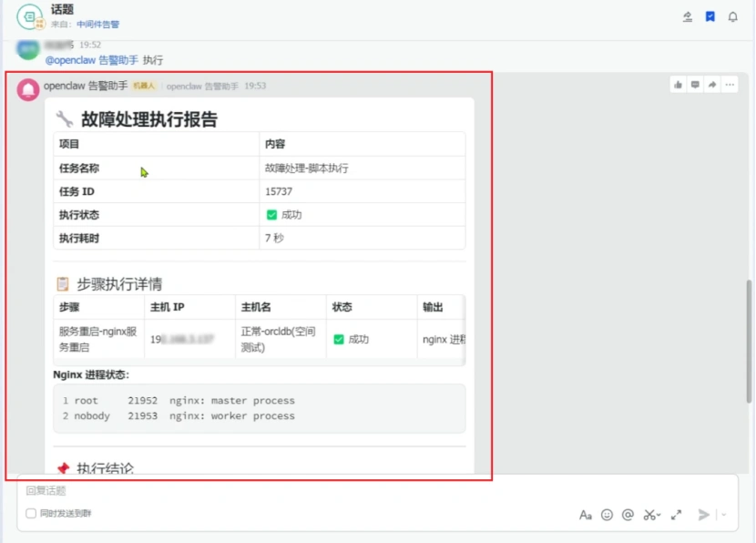Viewport: 756px width, 543px height.
Task: Open the emoji picker in the reply box
Action: (608, 515)
